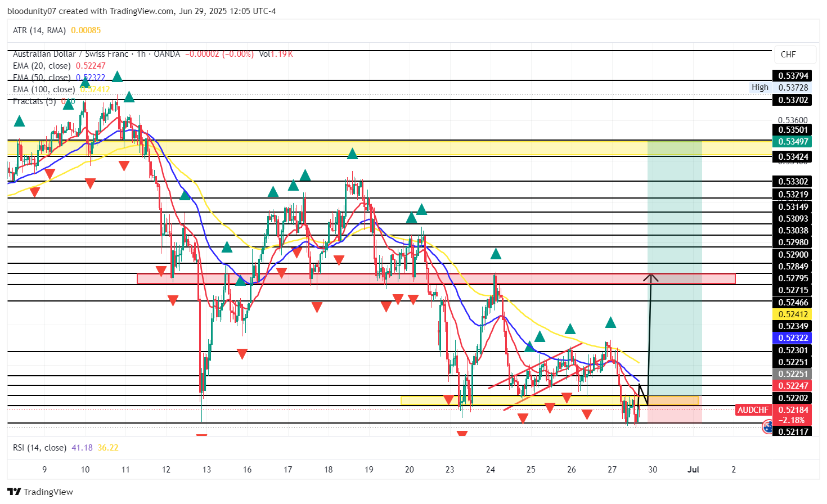Click date 16 on the time axis

(x=248, y=470)
